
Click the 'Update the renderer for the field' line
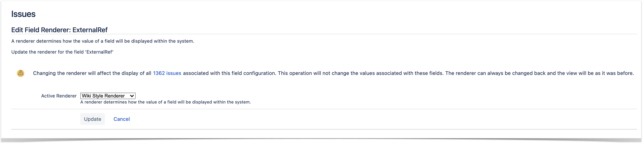[62, 52]
